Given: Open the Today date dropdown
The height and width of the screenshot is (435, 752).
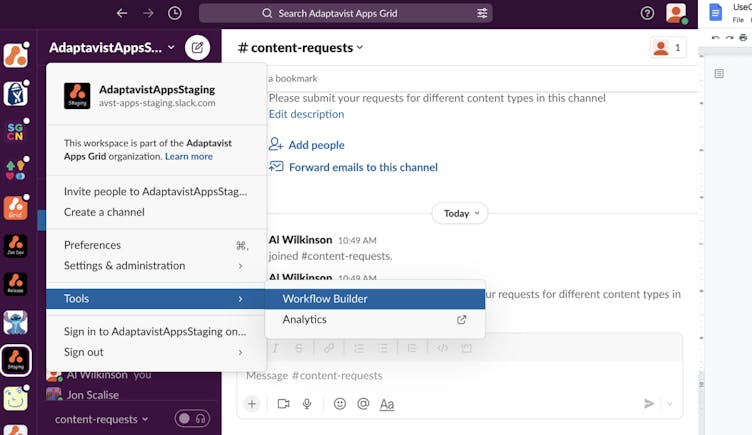Looking at the screenshot, I should point(460,213).
